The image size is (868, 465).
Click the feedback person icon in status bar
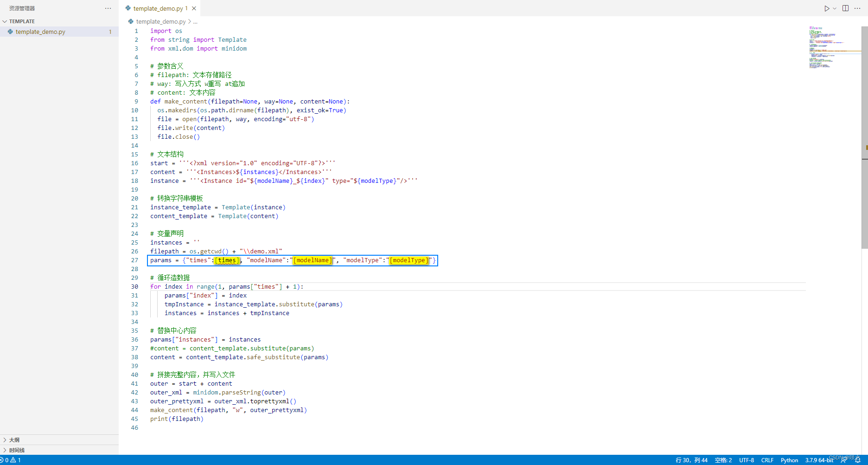pyautogui.click(x=844, y=460)
